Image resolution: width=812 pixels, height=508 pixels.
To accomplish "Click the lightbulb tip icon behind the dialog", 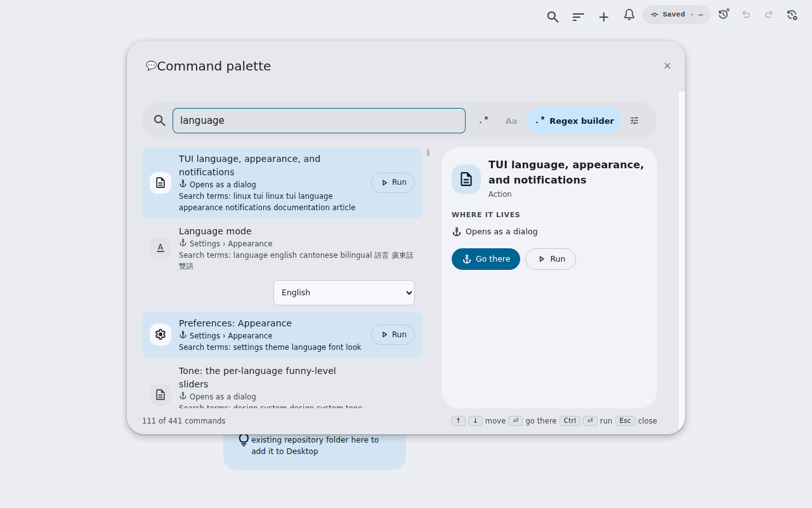I will coord(244,440).
